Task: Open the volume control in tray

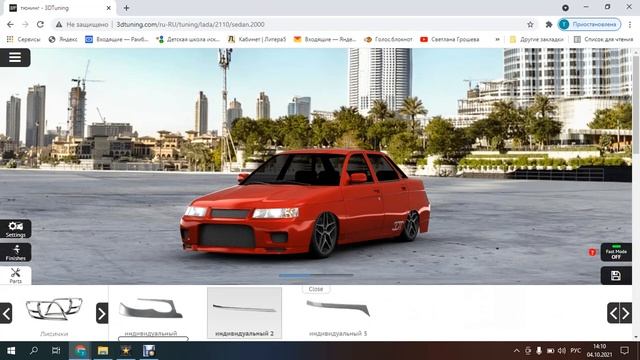Action: coord(562,351)
